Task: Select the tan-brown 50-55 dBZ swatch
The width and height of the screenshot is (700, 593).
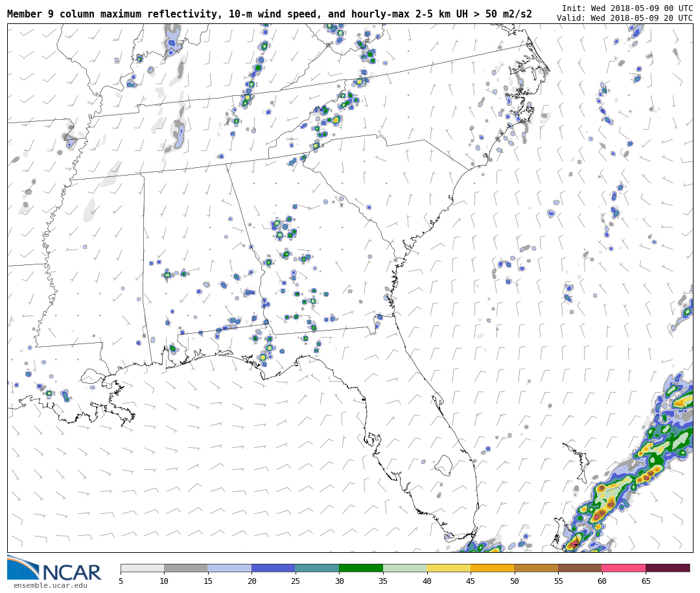Action: [536, 568]
